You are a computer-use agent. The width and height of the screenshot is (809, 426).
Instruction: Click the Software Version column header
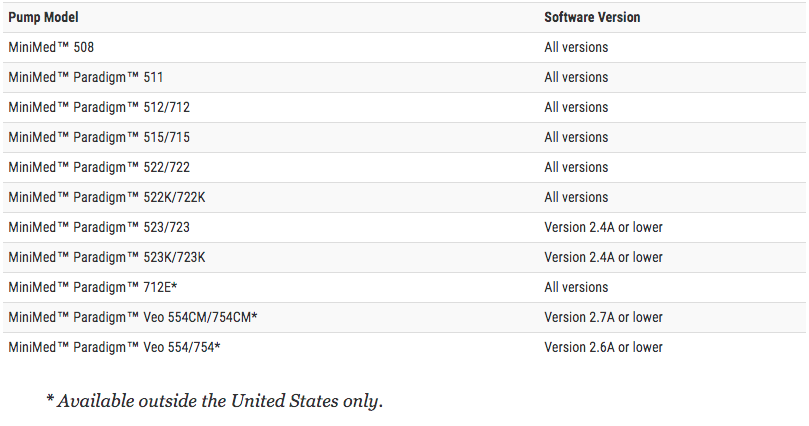[x=592, y=17]
